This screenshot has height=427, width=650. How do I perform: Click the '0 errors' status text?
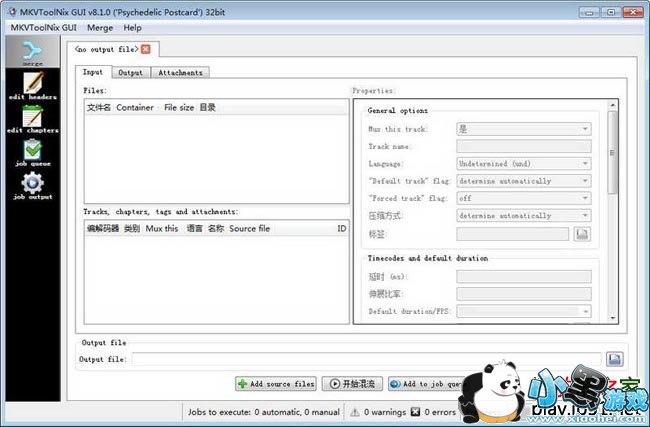[x=440, y=412]
